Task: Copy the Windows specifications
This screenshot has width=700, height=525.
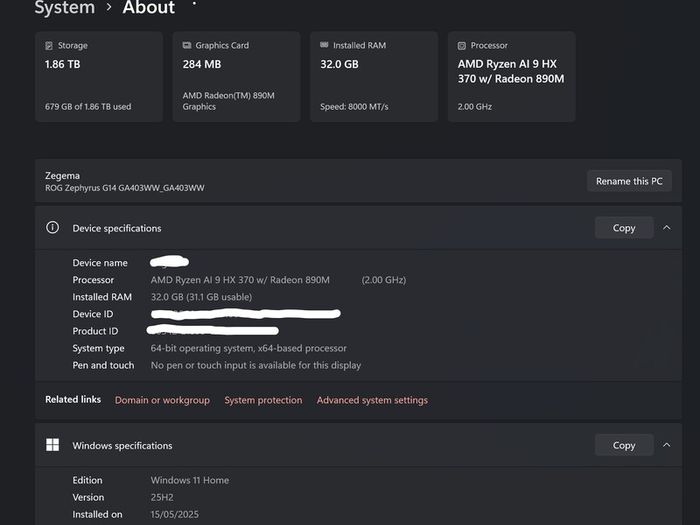Action: pyautogui.click(x=624, y=445)
